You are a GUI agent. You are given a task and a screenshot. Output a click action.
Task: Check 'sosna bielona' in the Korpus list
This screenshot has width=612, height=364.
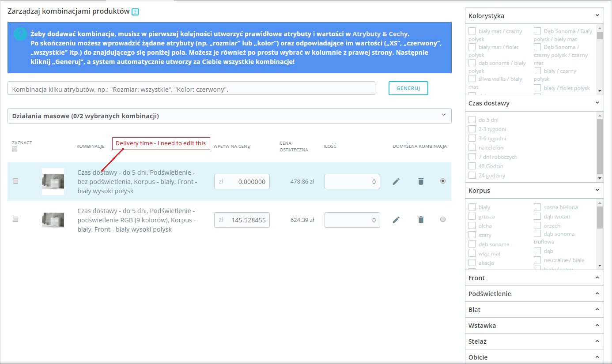coord(537,207)
